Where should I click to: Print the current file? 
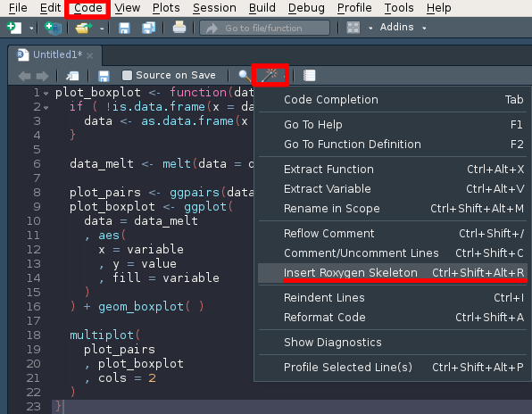click(179, 28)
